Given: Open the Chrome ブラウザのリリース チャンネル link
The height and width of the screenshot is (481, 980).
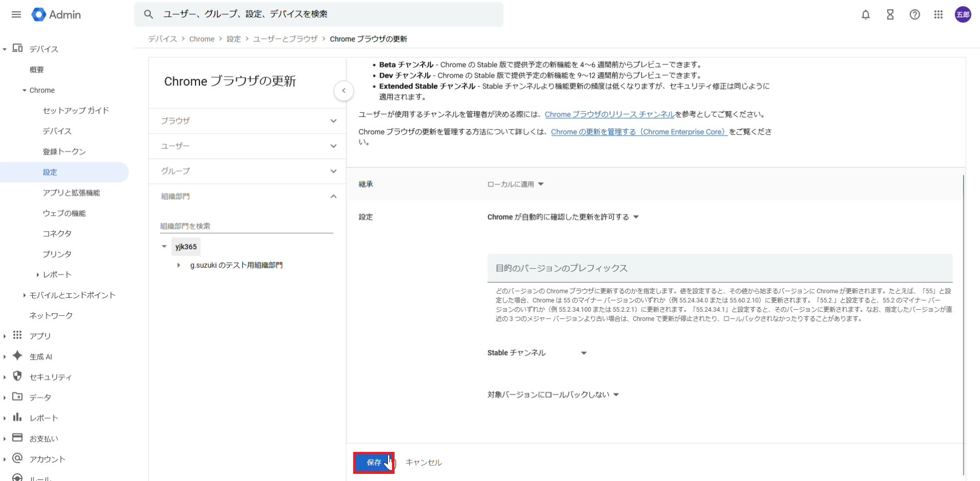Looking at the screenshot, I should click(x=609, y=114).
